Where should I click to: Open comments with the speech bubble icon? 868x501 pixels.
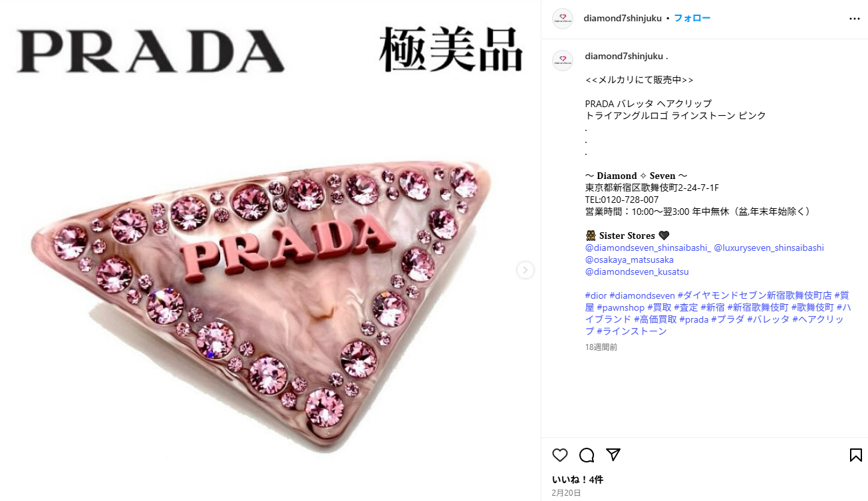pos(587,455)
